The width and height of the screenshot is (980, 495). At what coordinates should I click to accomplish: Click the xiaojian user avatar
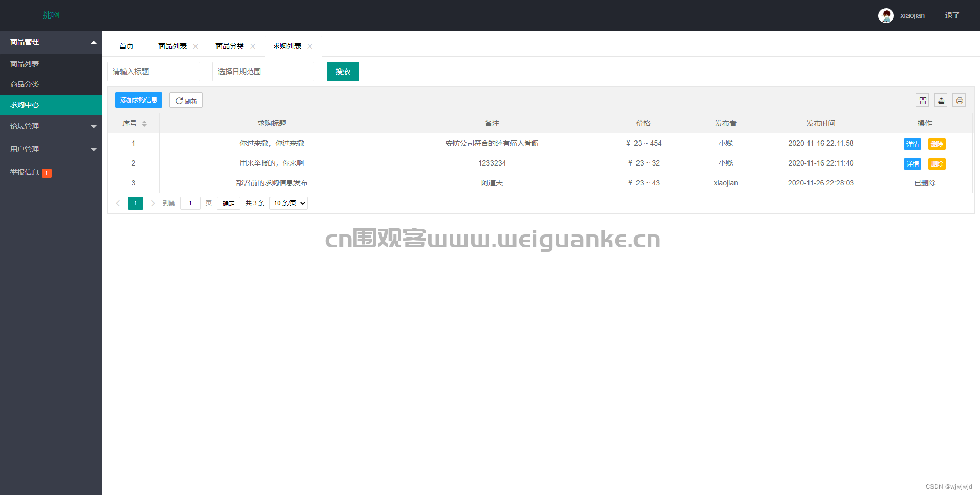tap(886, 15)
